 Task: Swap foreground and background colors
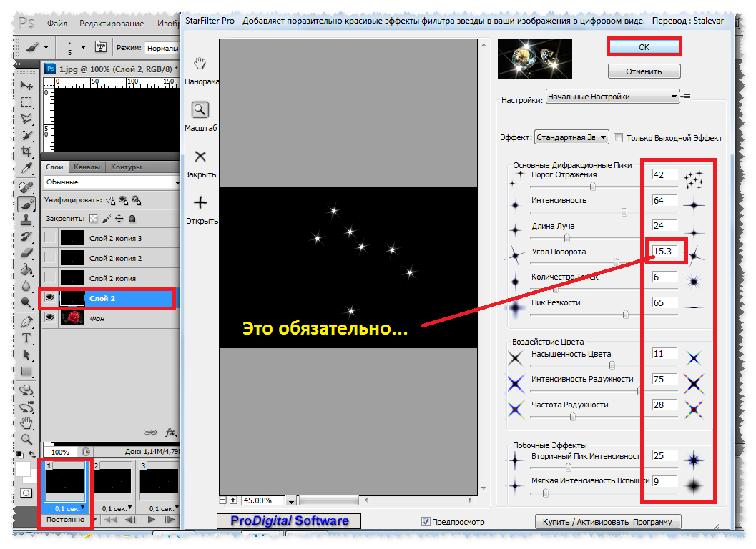(31, 455)
